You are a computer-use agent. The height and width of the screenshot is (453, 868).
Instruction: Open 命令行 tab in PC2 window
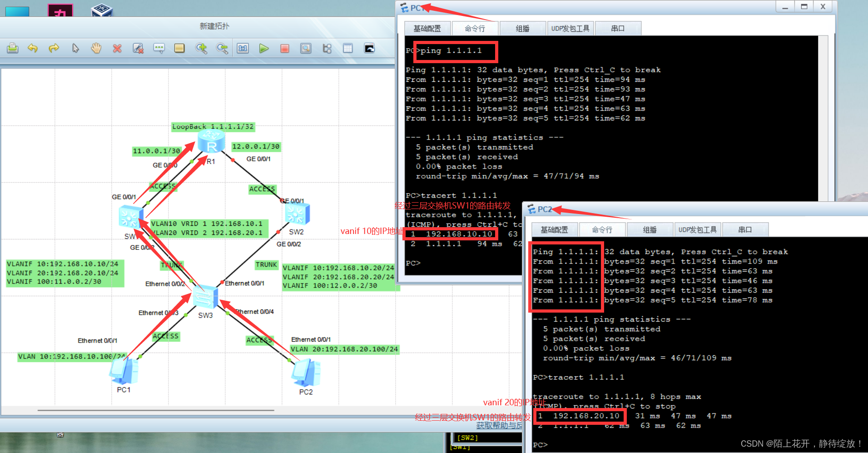[602, 229]
